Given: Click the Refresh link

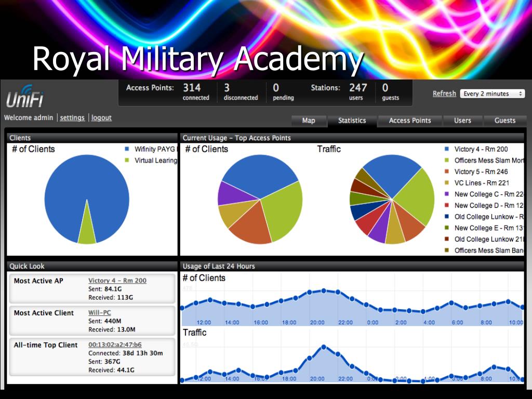Looking at the screenshot, I should pos(444,94).
